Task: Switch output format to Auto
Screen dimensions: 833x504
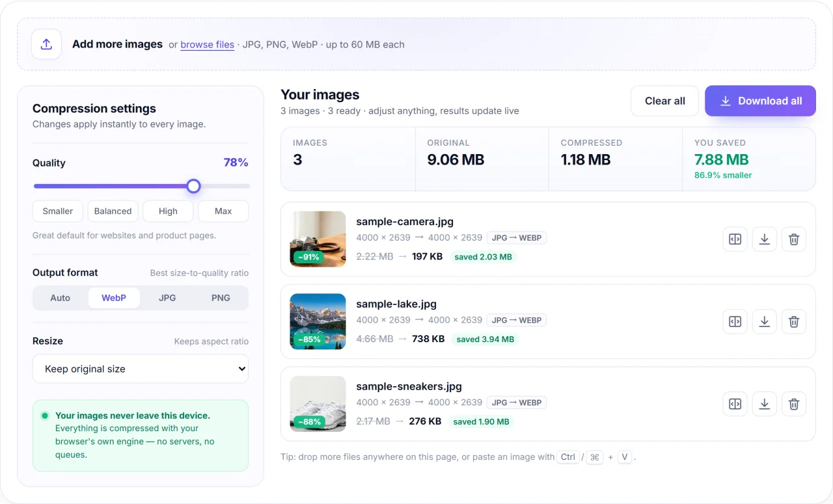Action: pyautogui.click(x=60, y=298)
